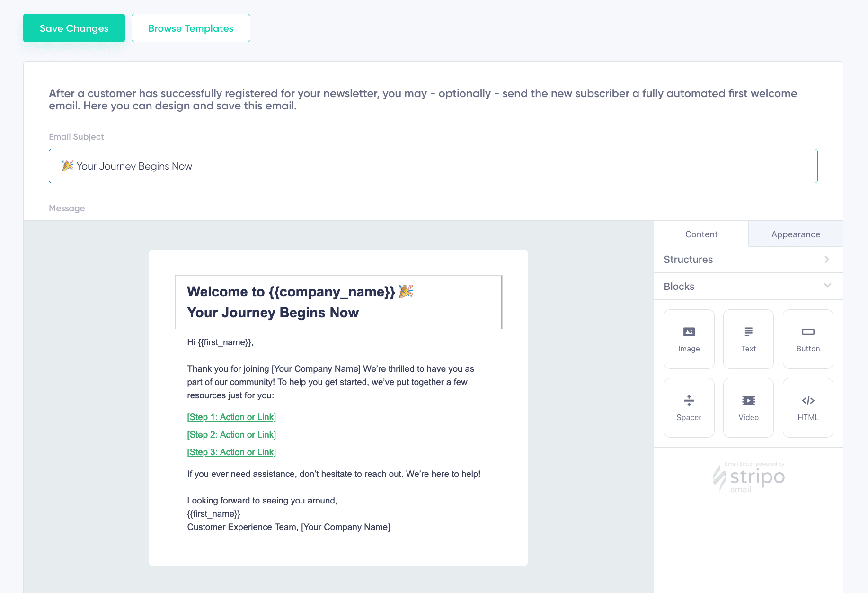
Task: Click inside the Email Subject field
Action: click(x=433, y=166)
